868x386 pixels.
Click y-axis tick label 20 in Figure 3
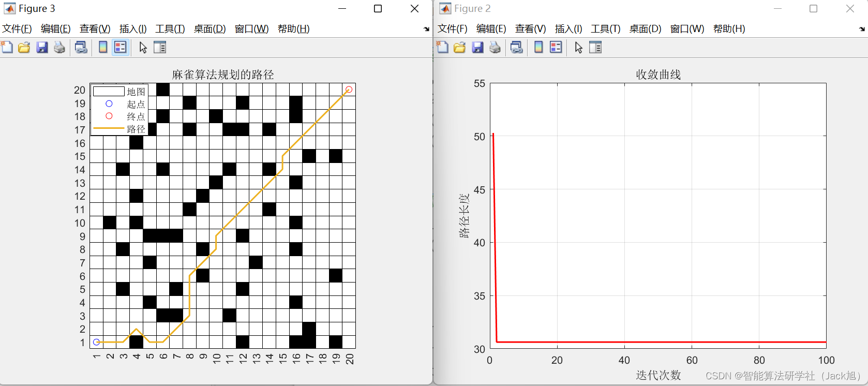(x=79, y=90)
